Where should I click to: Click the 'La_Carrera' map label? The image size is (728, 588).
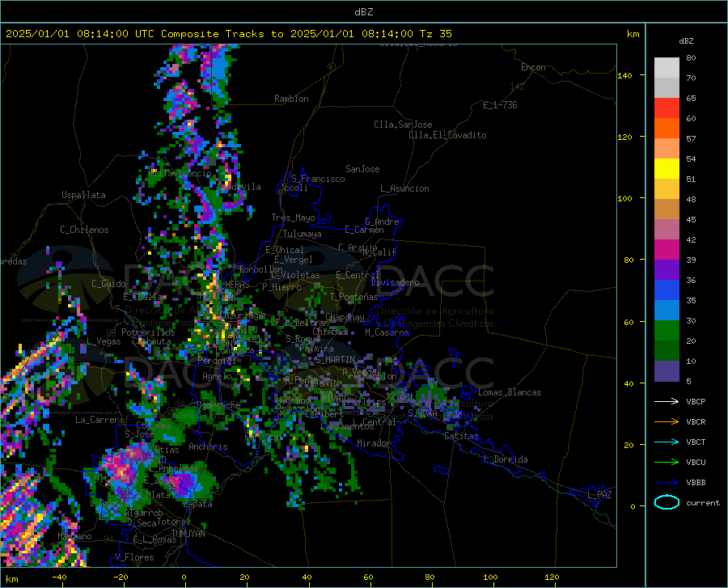[x=99, y=420]
